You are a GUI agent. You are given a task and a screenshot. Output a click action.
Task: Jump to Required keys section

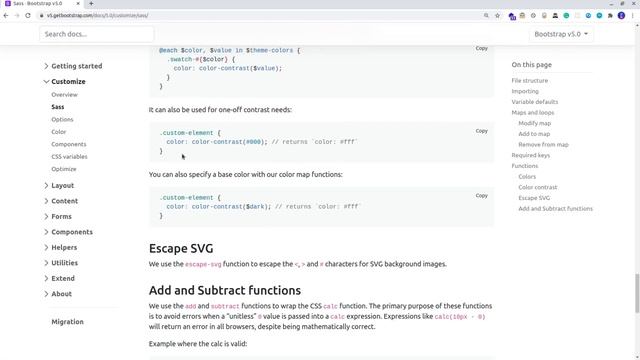[x=531, y=155]
